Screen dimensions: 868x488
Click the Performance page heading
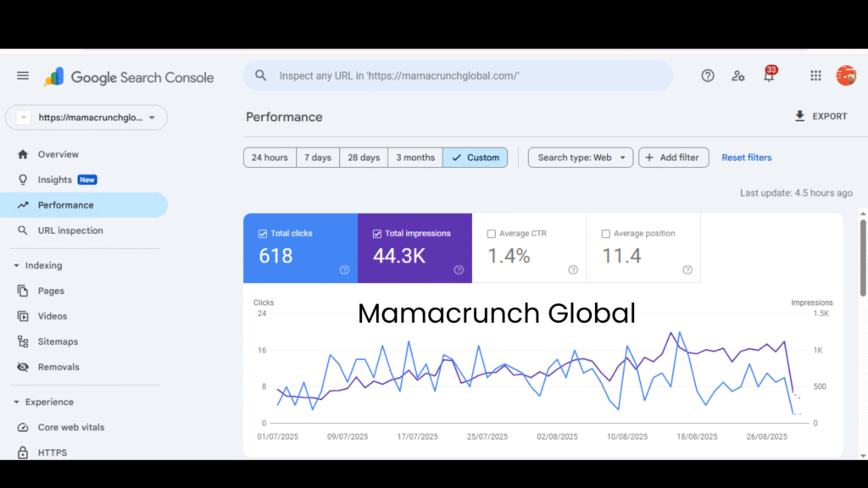[284, 117]
